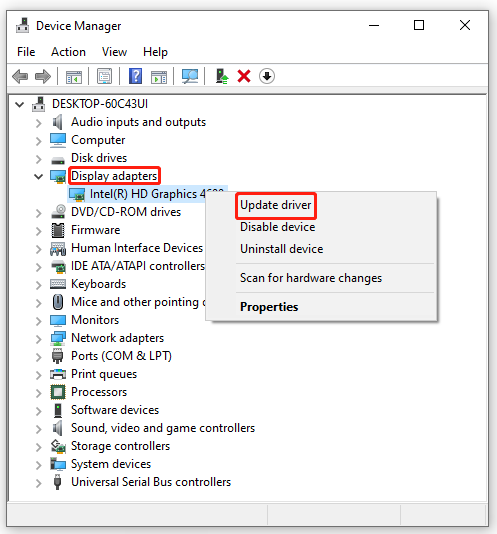Click the Ports (COM & LPT) plug icon
The width and height of the screenshot is (497, 534).
point(58,356)
